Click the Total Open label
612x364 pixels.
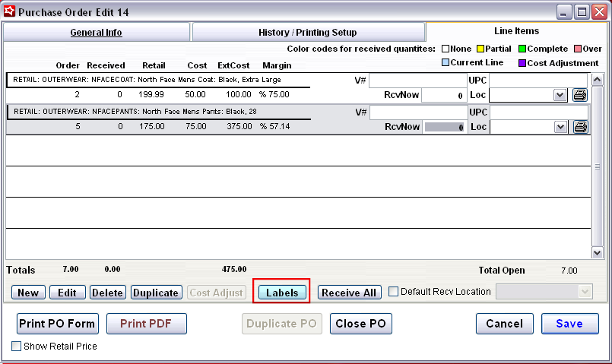[502, 271]
